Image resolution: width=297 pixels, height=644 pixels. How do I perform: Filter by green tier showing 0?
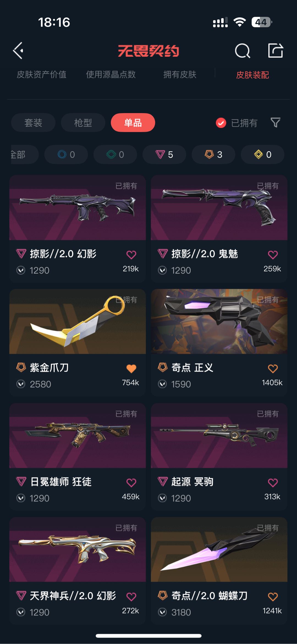coord(115,155)
